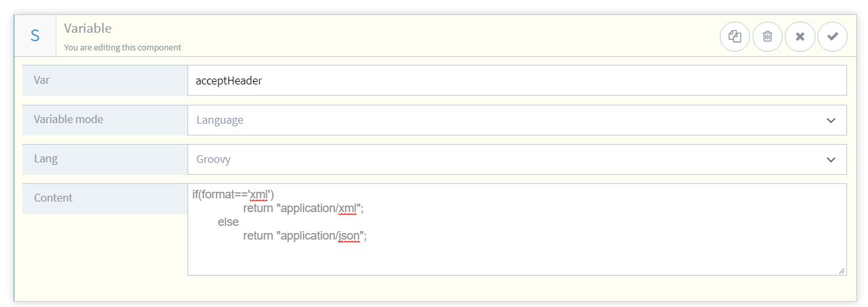Click the chevron arrow in Variable mode field
Image resolution: width=868 pixels, height=307 pixels.
point(831,120)
